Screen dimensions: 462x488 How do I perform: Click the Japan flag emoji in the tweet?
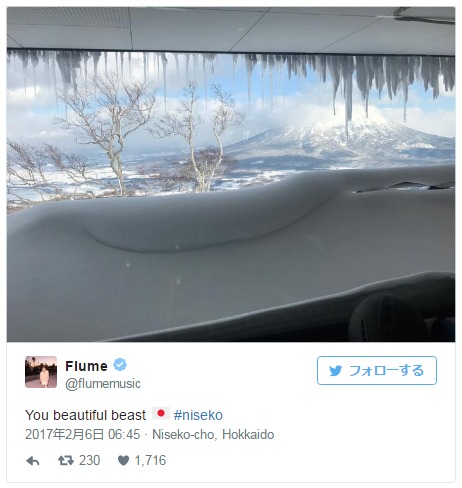point(161,413)
